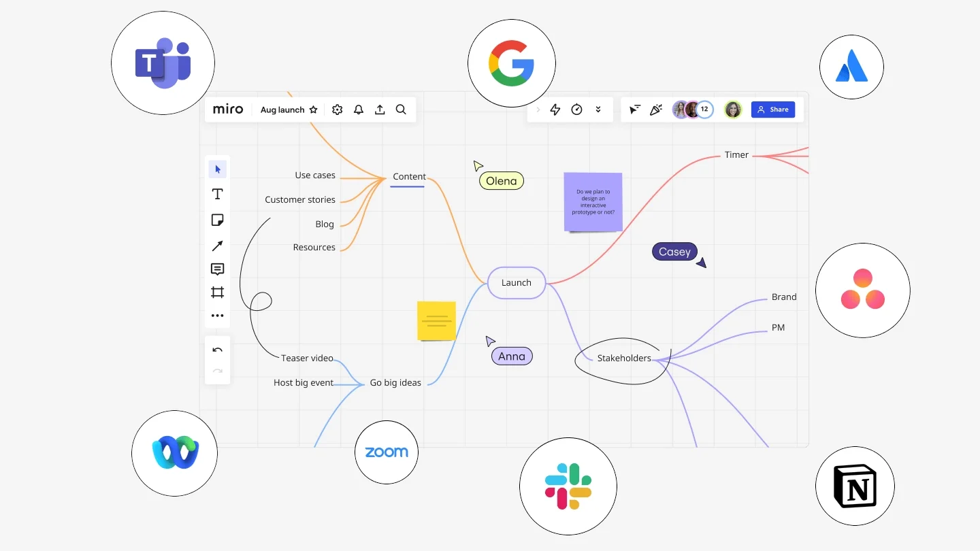
Task: Click Anna's cursor name tag
Action: pyautogui.click(x=512, y=356)
